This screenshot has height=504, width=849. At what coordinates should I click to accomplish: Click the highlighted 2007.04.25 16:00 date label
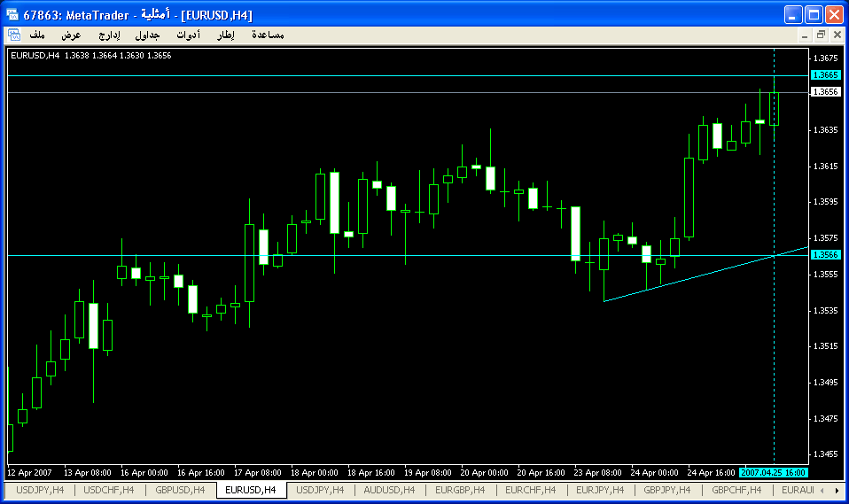click(x=773, y=473)
